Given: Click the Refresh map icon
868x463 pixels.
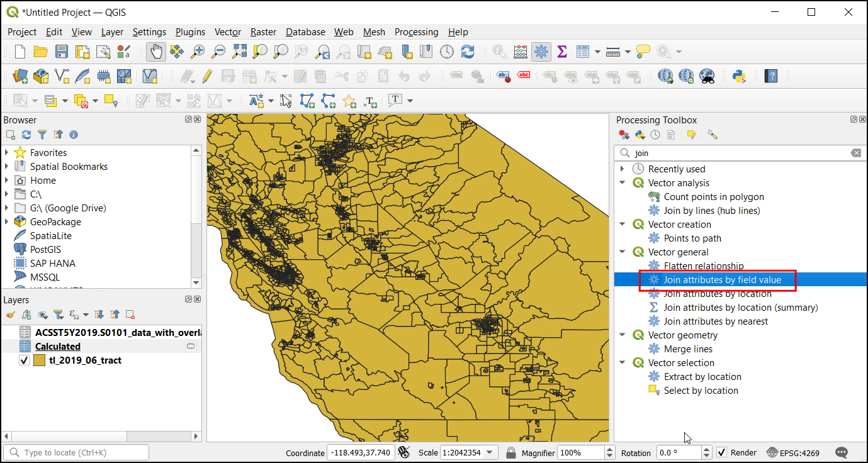Looking at the screenshot, I should [468, 52].
